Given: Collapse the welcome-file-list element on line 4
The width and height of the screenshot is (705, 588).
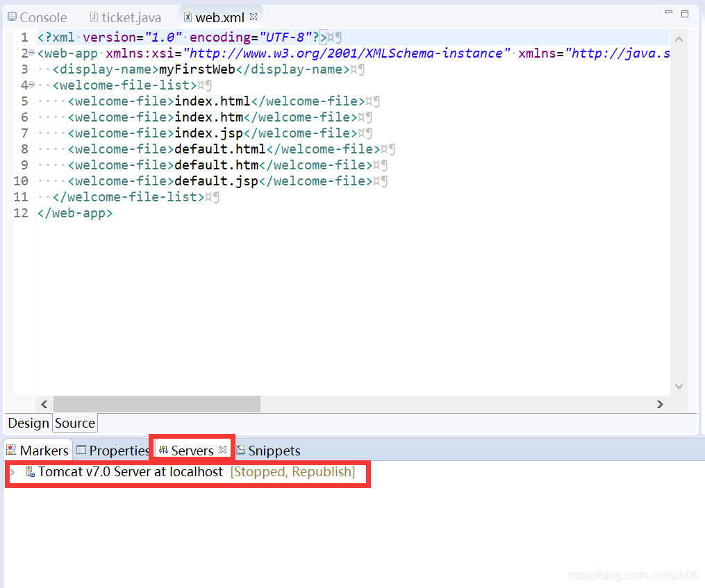Looking at the screenshot, I should [31, 85].
